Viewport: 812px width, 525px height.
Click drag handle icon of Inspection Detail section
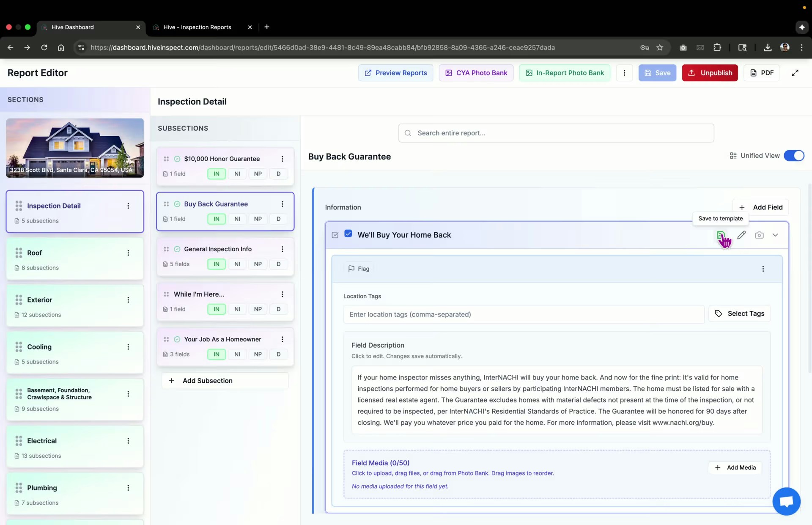(x=19, y=206)
